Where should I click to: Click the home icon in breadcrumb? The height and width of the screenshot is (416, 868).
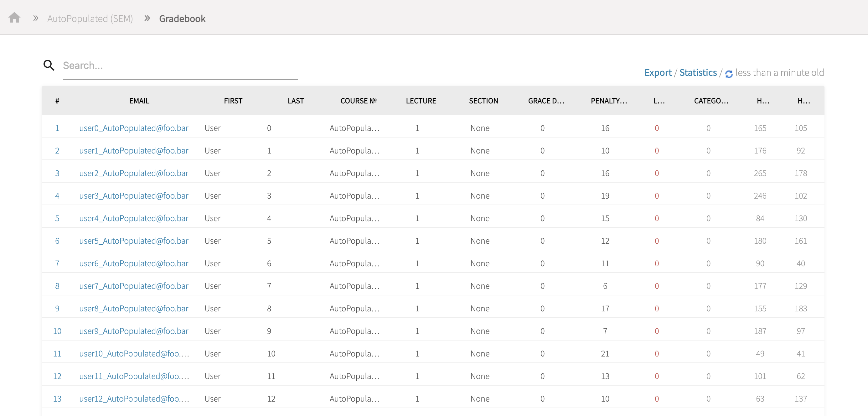click(14, 18)
